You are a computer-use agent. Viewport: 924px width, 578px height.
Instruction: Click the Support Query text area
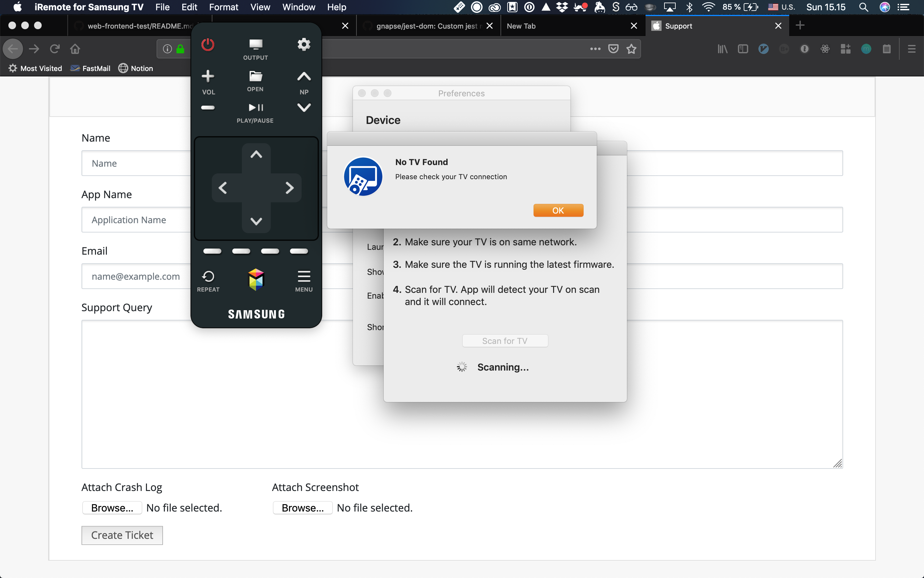(x=462, y=394)
